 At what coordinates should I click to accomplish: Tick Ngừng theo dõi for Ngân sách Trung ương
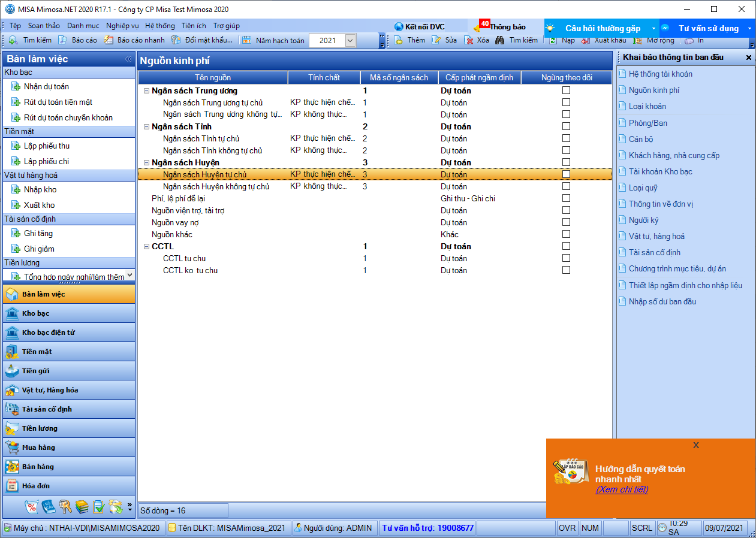tap(566, 90)
